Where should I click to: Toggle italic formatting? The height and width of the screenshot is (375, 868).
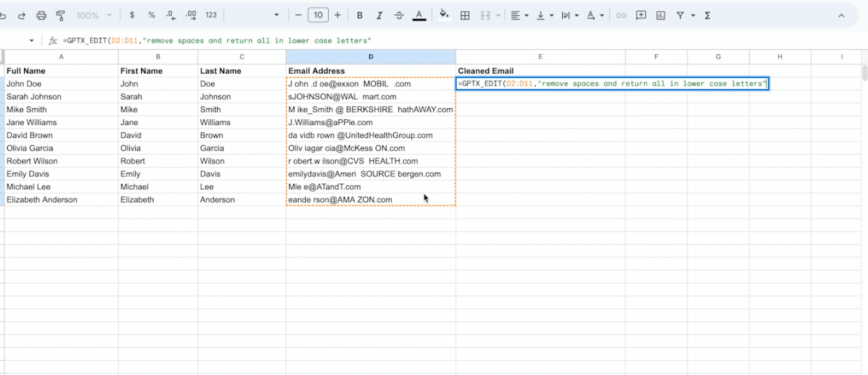point(379,16)
